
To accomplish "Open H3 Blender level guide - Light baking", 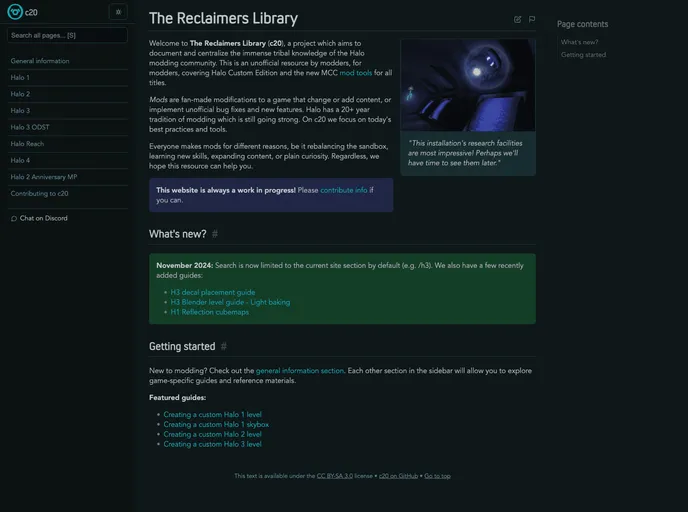I will pyautogui.click(x=230, y=302).
